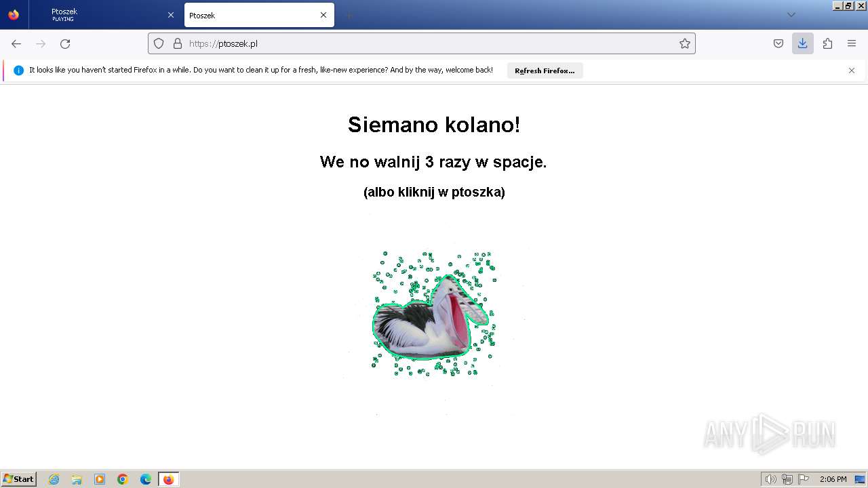Dismiss the refresh Firefox notification
The image size is (868, 488).
click(x=852, y=70)
